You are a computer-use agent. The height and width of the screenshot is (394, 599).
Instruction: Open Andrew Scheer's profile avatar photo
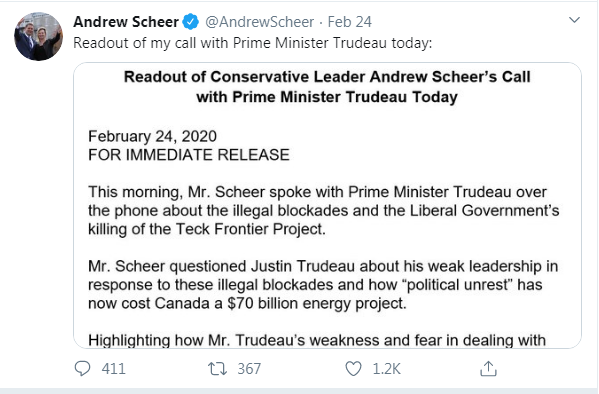coord(38,36)
